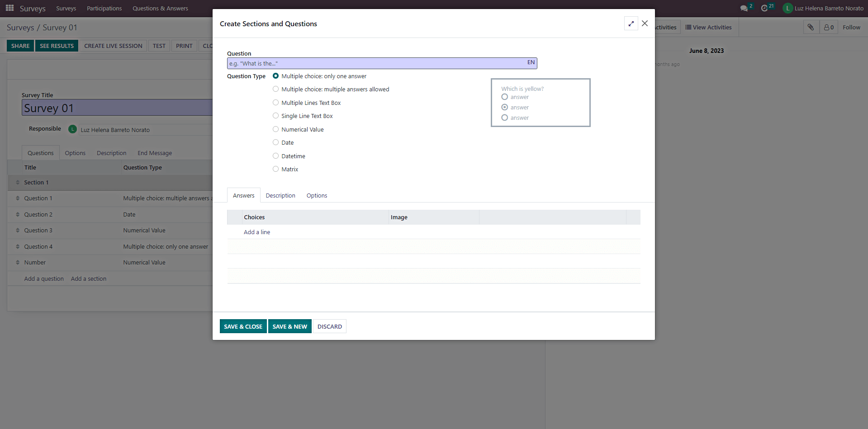
Task: Click See Results button
Action: click(x=57, y=46)
